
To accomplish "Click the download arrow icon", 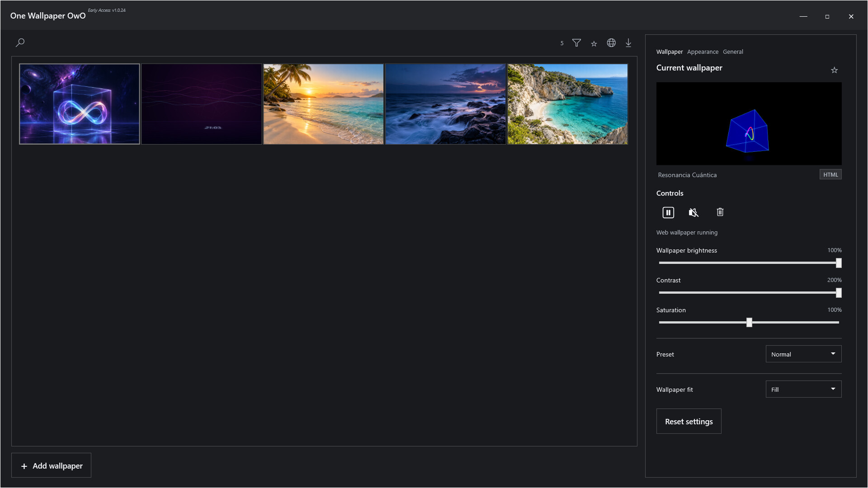I will click(x=628, y=43).
